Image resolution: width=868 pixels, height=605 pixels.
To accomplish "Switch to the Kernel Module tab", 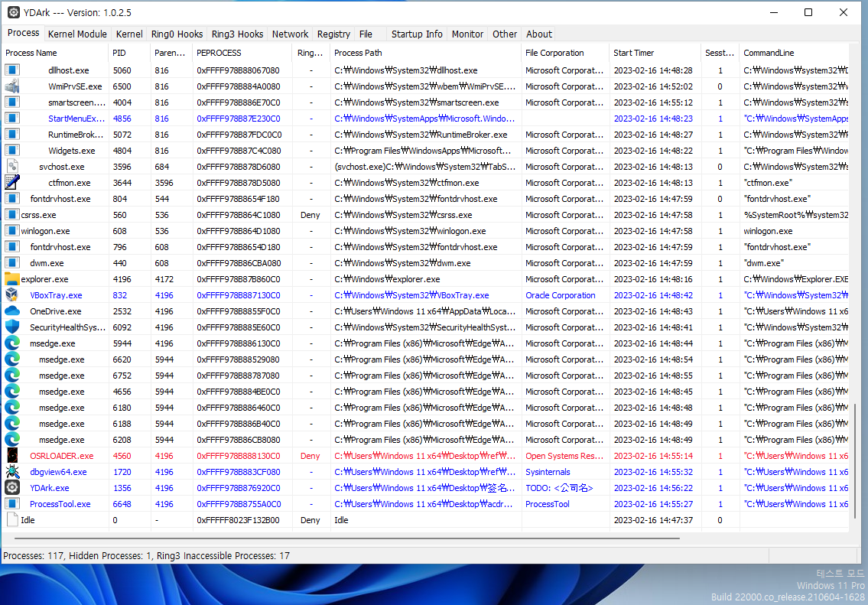I will pos(77,34).
